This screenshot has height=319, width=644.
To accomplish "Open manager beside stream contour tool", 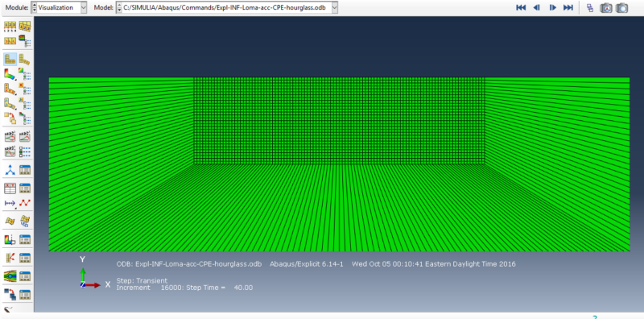I will (25, 275).
